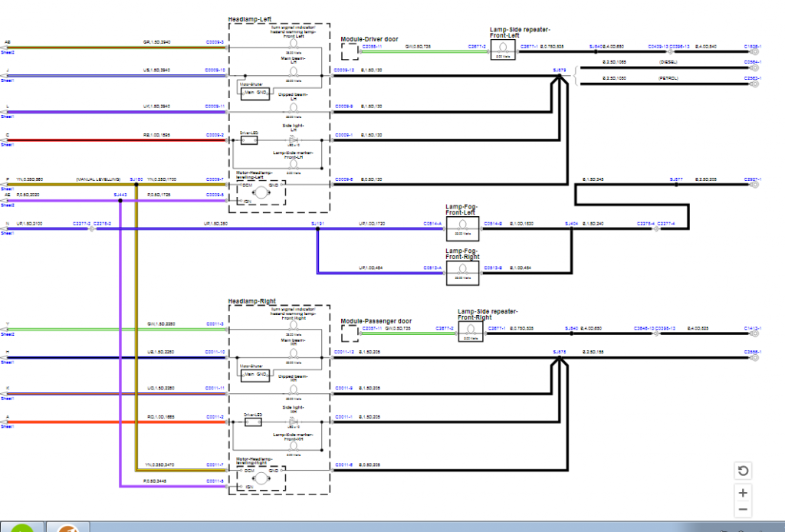This screenshot has width=785, height=532.
Task: Open connector link C2087-11
Action: pos(372,328)
